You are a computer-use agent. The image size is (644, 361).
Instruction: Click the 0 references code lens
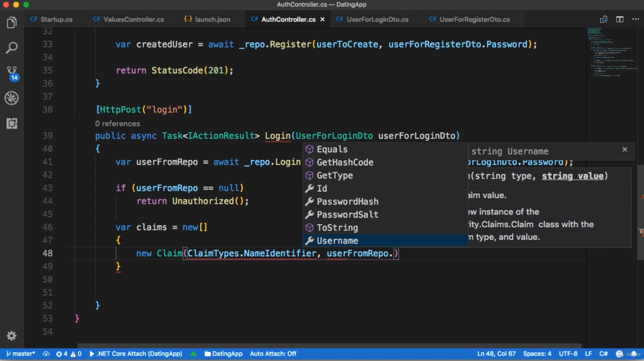click(x=117, y=124)
